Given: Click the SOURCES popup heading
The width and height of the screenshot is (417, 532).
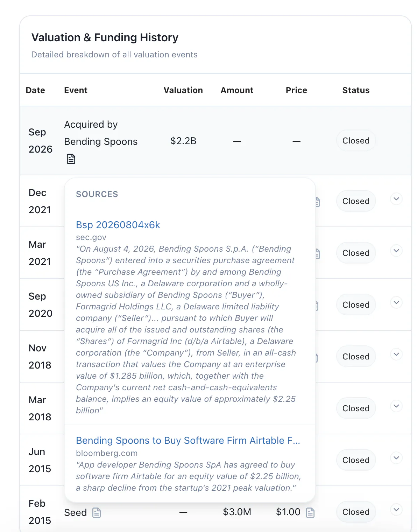Looking at the screenshot, I should pos(97,194).
